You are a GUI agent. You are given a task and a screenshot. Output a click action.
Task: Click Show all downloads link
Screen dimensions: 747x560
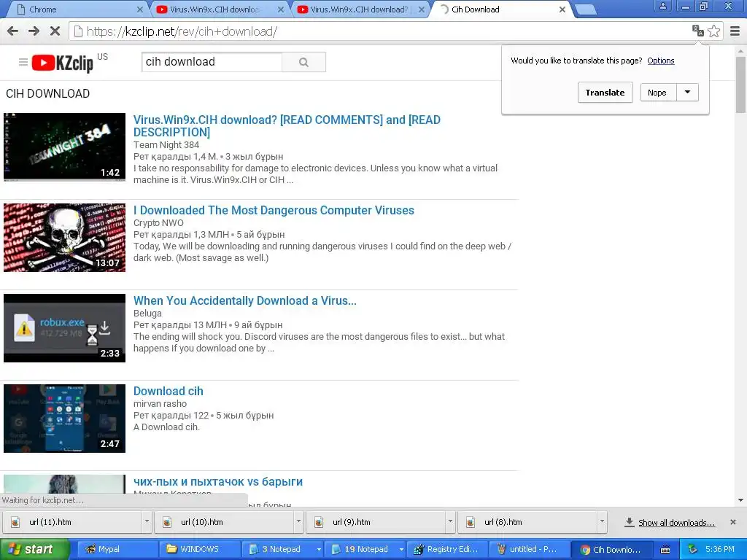pyautogui.click(x=676, y=523)
